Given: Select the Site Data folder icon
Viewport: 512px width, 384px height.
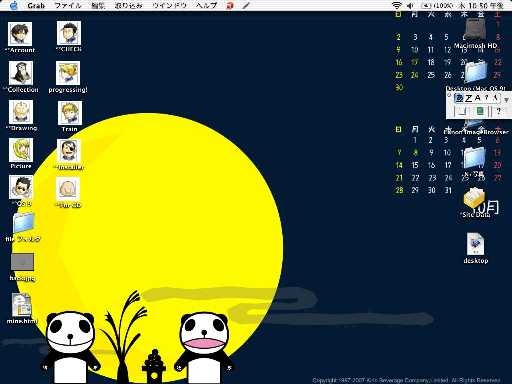Looking at the screenshot, I should [474, 198].
